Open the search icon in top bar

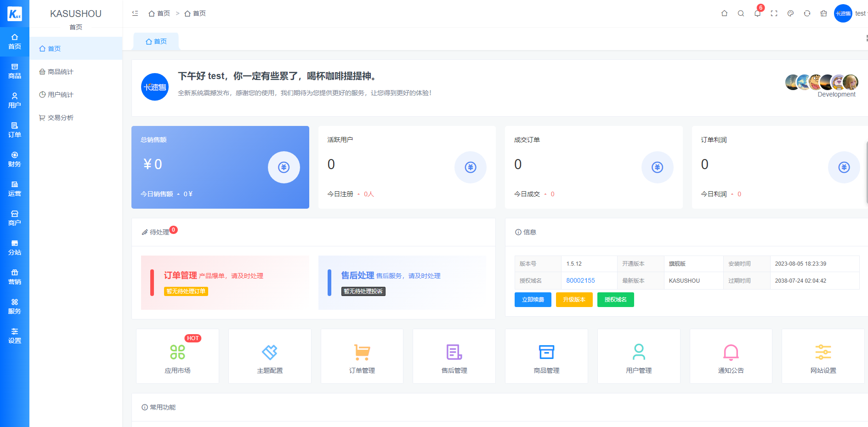click(x=741, y=13)
